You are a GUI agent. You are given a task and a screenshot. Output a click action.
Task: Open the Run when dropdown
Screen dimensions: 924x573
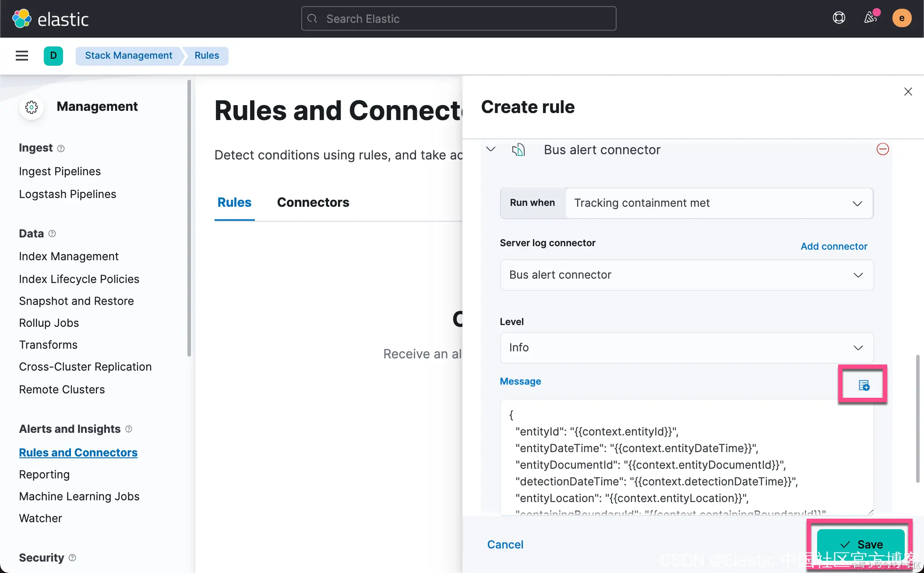pyautogui.click(x=718, y=203)
